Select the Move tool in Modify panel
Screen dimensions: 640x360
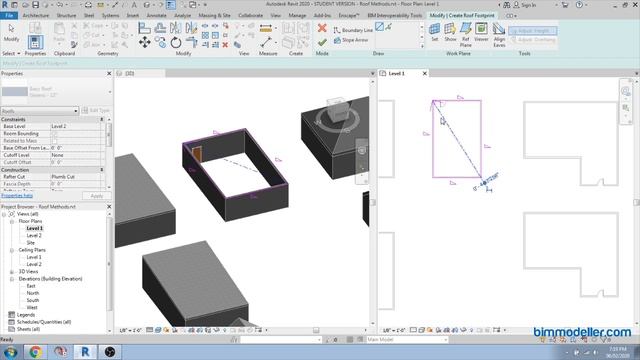pos(144,42)
